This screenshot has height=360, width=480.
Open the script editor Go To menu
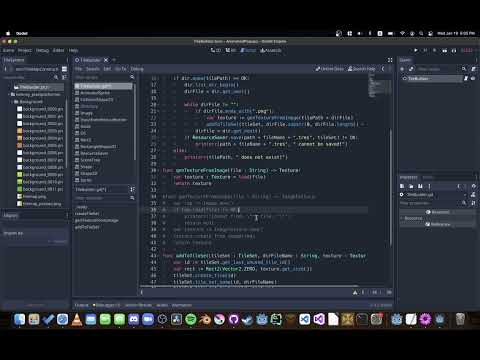121,69
